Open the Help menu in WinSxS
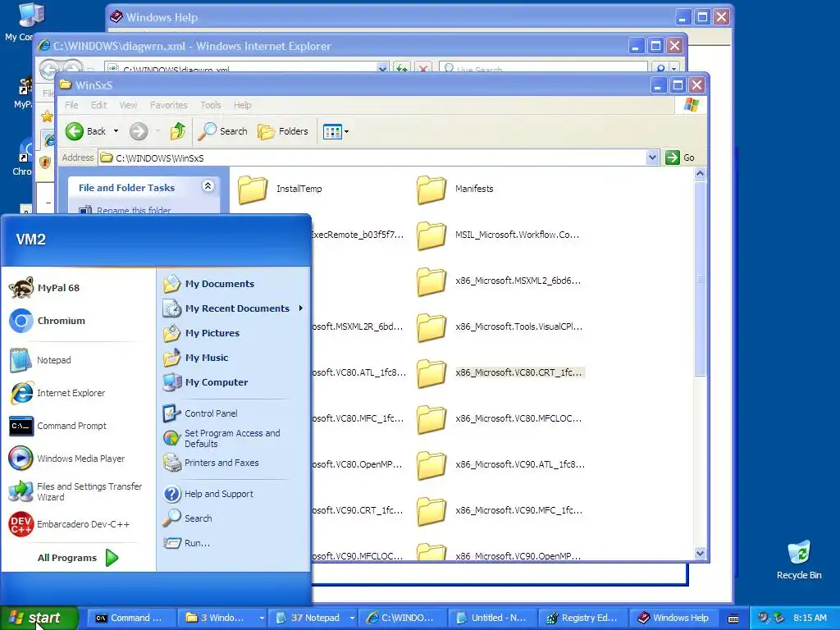Screen dimensions: 840x630 pos(243,105)
